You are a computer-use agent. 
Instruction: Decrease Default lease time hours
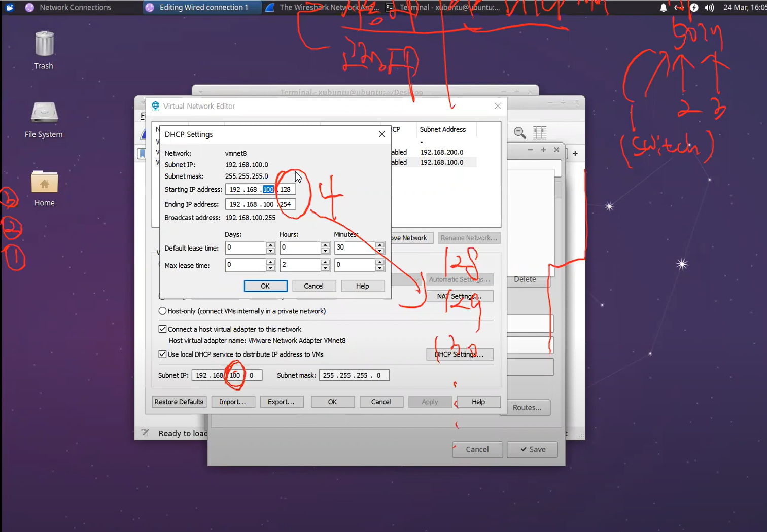tap(325, 251)
